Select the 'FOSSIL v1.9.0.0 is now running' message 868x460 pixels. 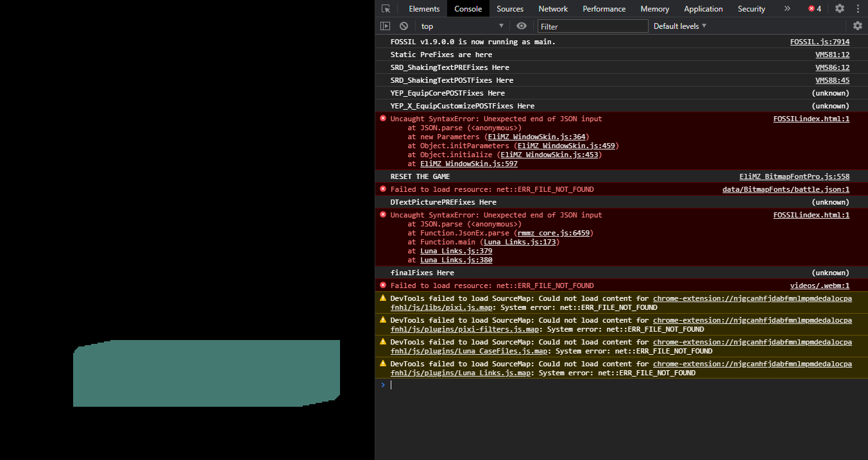473,42
